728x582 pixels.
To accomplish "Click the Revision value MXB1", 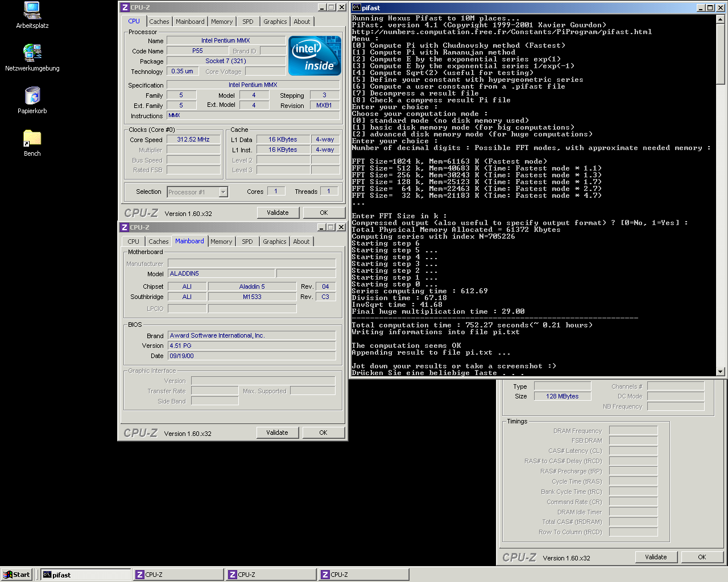I will pos(324,105).
